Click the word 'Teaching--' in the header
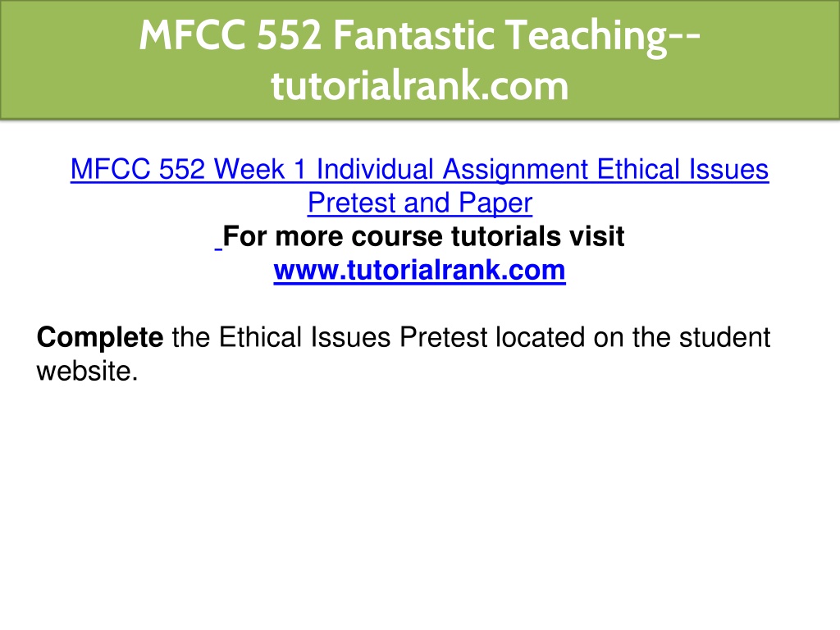This screenshot has width=840, height=630. click(603, 37)
